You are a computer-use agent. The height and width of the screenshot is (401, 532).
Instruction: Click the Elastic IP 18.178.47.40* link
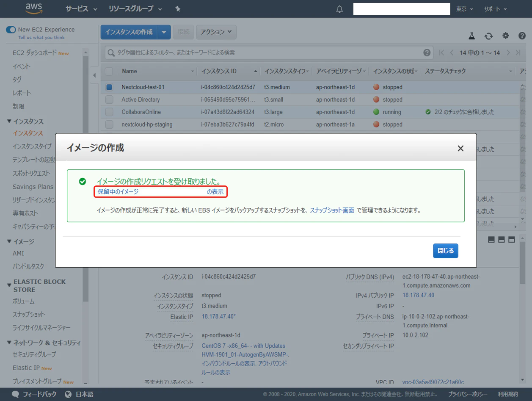point(219,317)
